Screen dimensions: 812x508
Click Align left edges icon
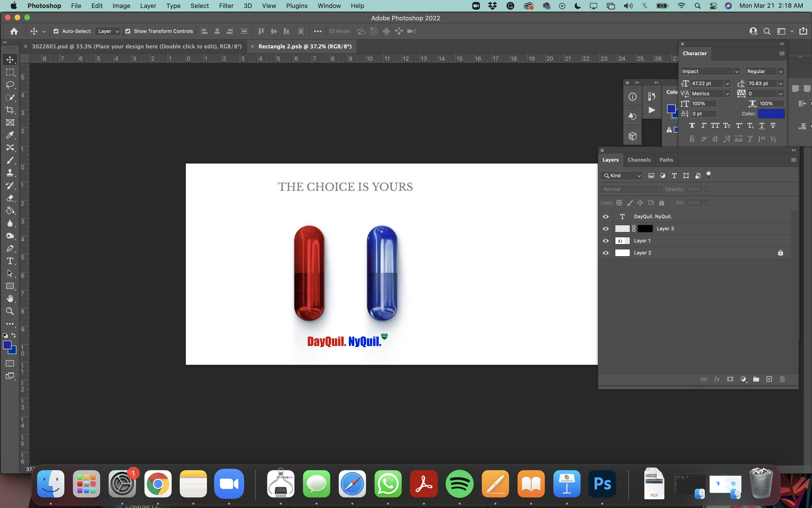tap(204, 31)
